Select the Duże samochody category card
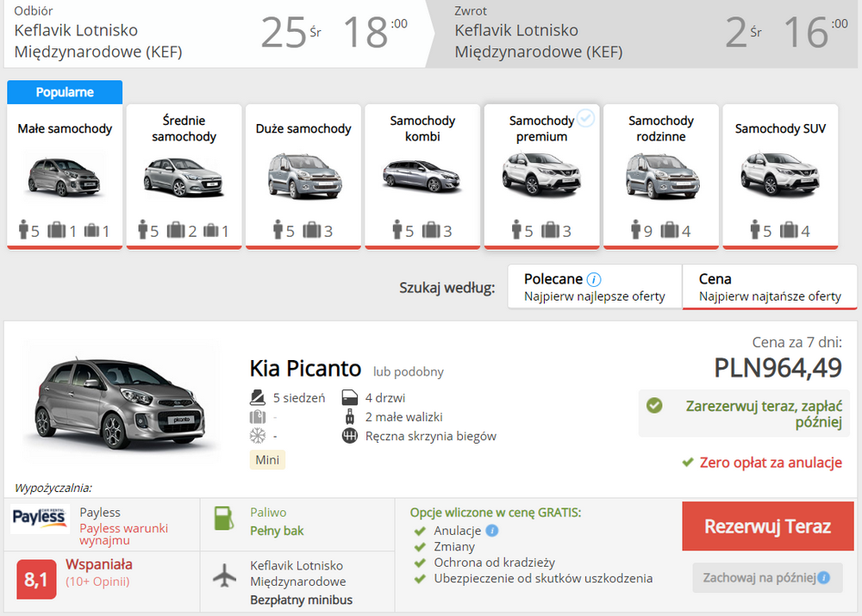This screenshot has width=862, height=616. pos(303,177)
